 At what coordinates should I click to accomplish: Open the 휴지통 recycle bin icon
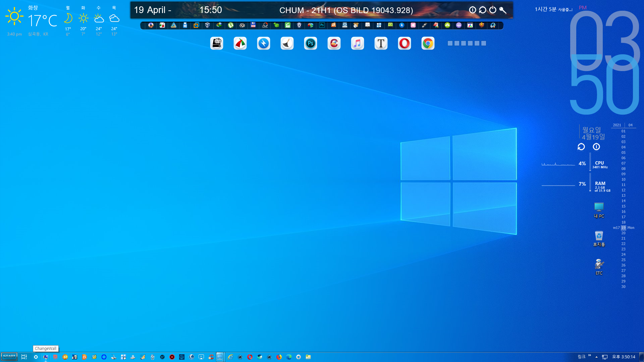tap(599, 239)
